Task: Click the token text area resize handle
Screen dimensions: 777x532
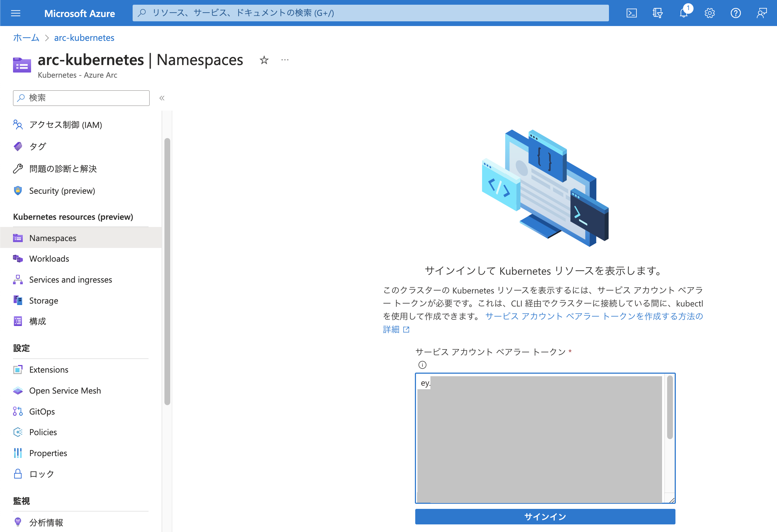Action: point(671,500)
